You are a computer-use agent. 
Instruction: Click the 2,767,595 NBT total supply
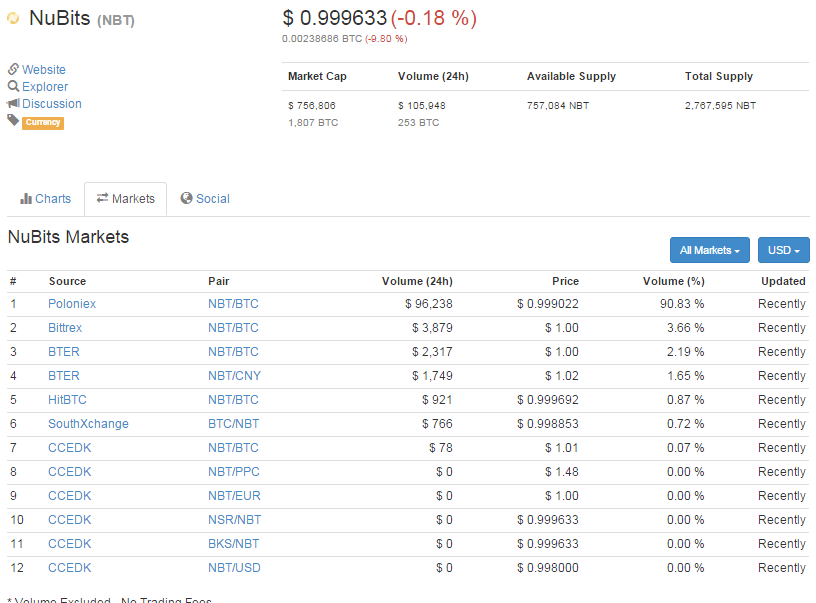click(x=720, y=106)
